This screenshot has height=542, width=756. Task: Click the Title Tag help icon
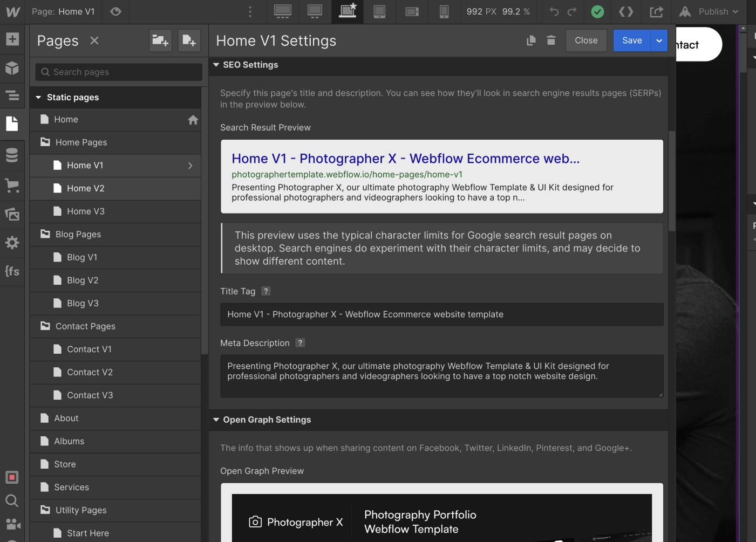click(266, 291)
